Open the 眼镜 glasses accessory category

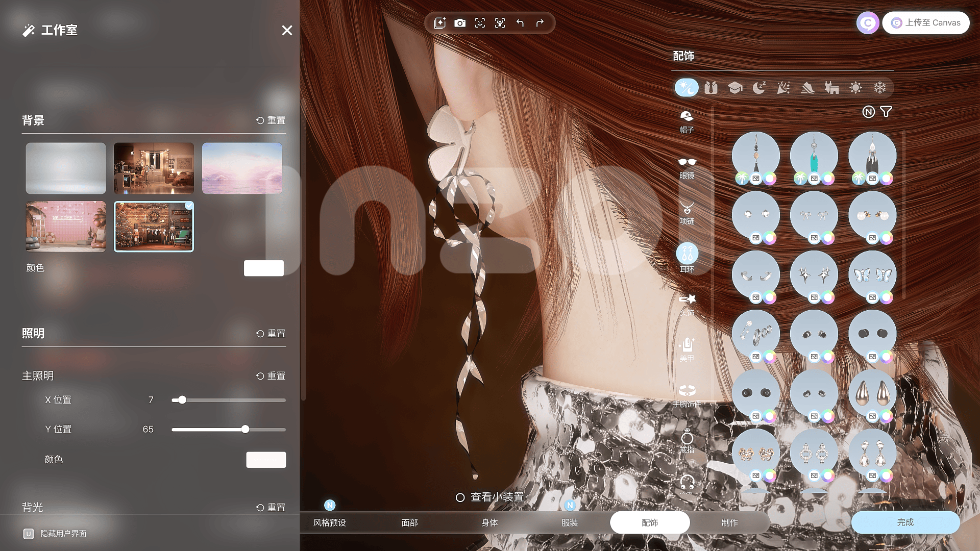click(x=687, y=167)
